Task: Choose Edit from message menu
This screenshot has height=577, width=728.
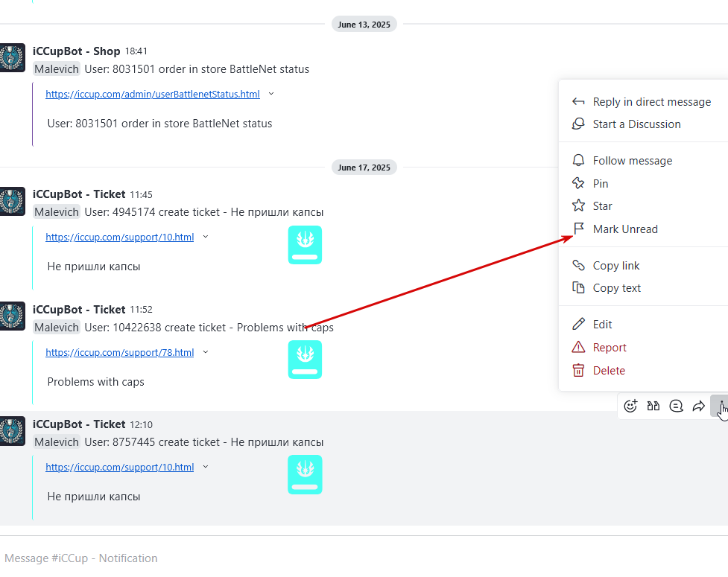Action: click(x=643, y=324)
